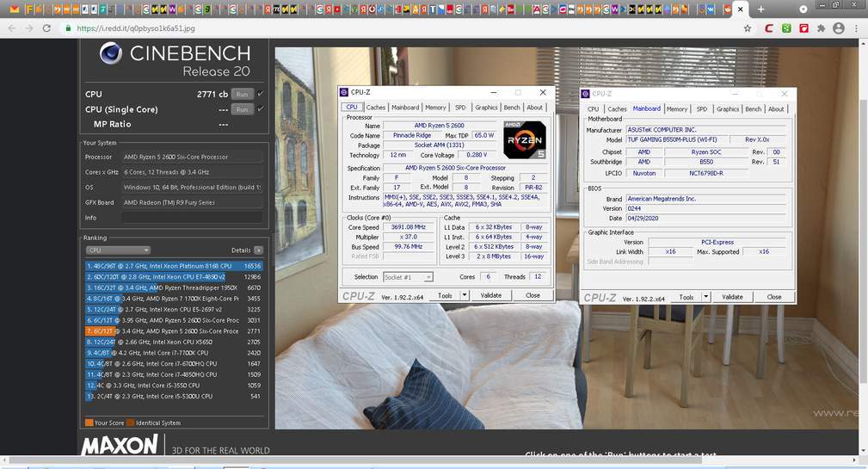Click the CPU-Z title bar icon, front window
The height and width of the screenshot is (469, 868).
(344, 92)
